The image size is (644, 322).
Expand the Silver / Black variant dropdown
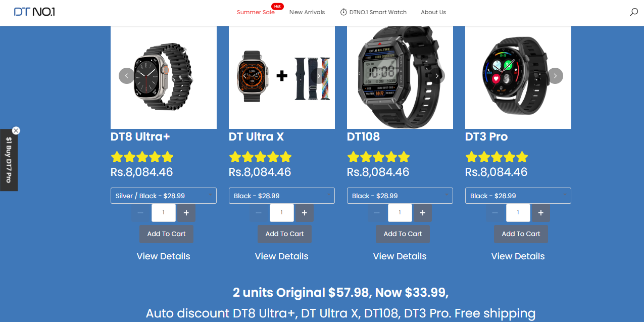(x=164, y=196)
